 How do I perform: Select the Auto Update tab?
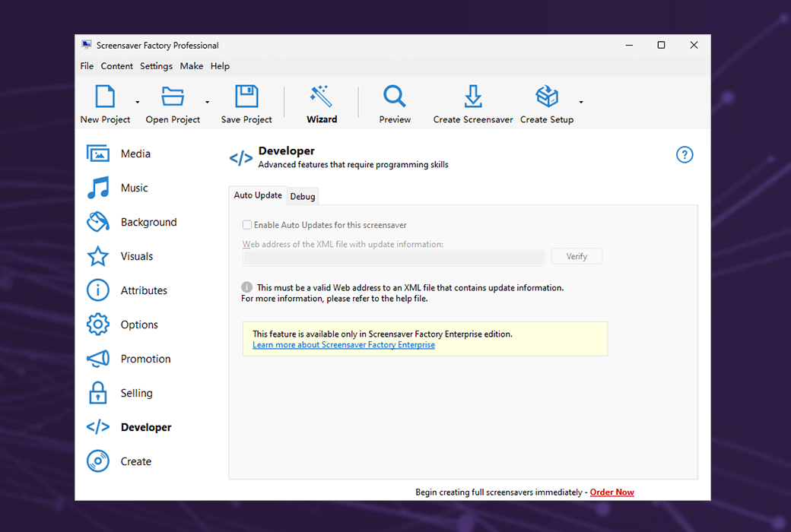pos(258,195)
